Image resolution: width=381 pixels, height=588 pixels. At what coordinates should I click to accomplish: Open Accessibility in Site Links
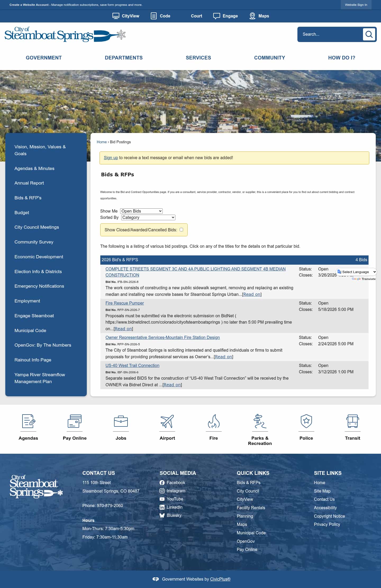click(325, 508)
